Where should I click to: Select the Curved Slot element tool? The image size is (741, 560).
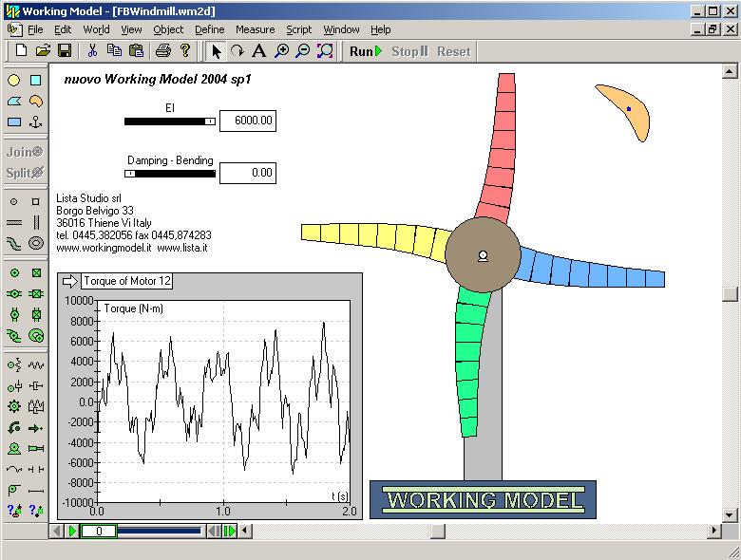tap(14, 243)
